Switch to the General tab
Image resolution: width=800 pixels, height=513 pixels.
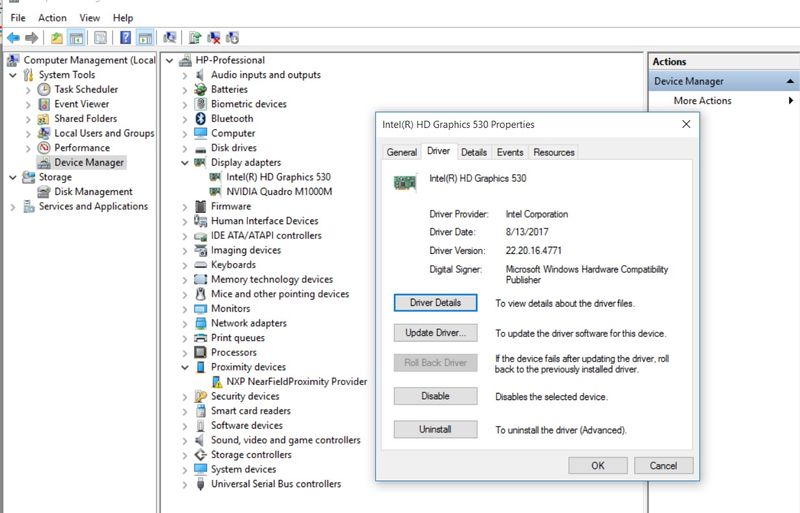point(402,152)
